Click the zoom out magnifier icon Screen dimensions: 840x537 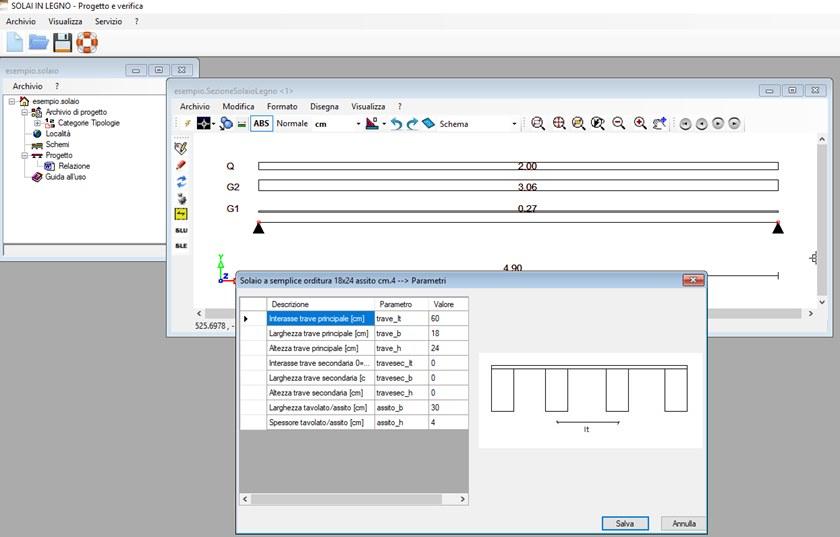pyautogui.click(x=619, y=124)
